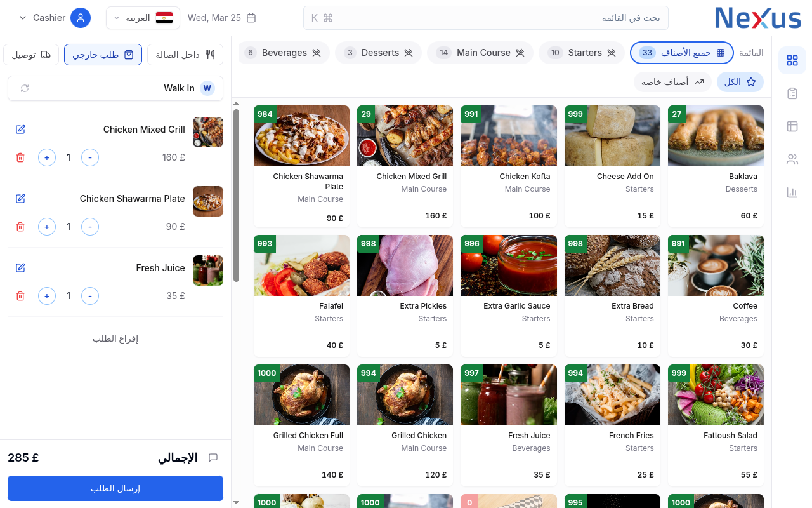Add Extra Garlic Sauce from the menu
This screenshot has height=508, width=812.
coord(509,296)
